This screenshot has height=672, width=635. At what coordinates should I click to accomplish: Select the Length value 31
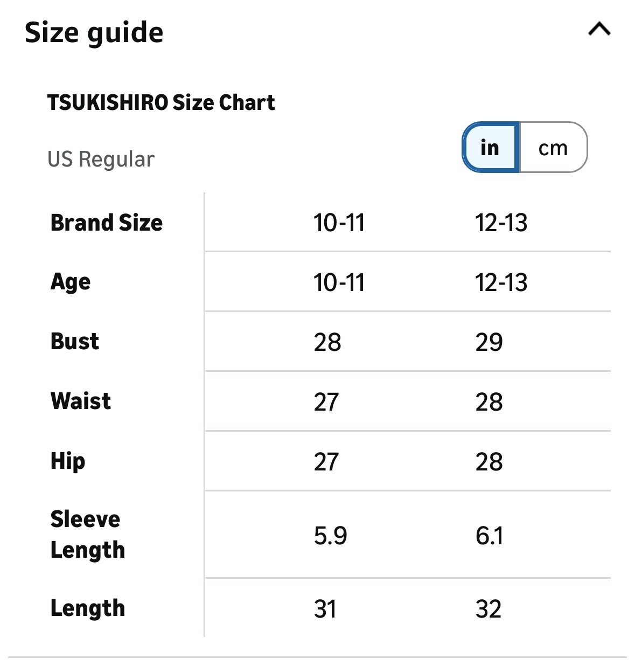[325, 609]
